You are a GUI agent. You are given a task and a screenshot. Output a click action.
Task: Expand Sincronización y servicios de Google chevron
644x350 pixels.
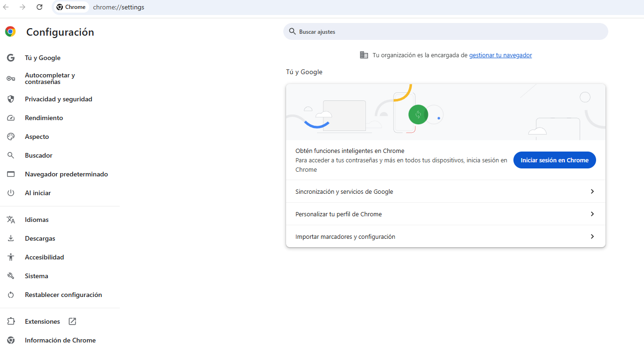(592, 191)
